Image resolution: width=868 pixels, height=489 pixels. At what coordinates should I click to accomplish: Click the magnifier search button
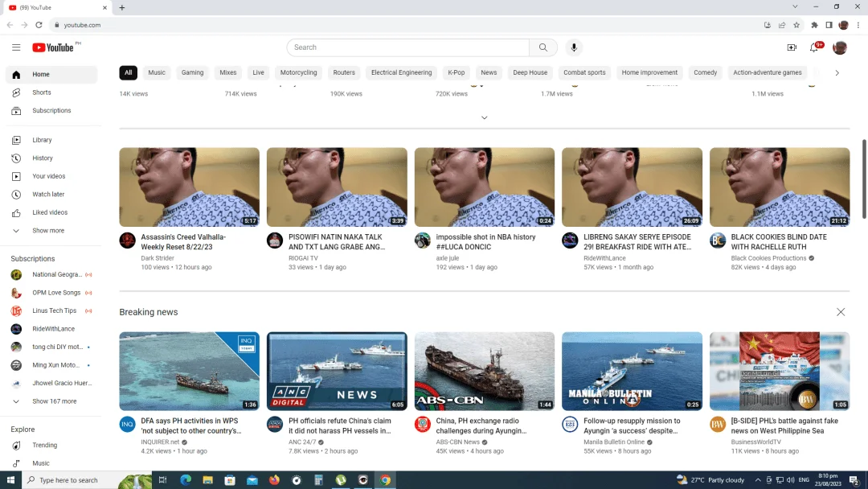click(543, 47)
